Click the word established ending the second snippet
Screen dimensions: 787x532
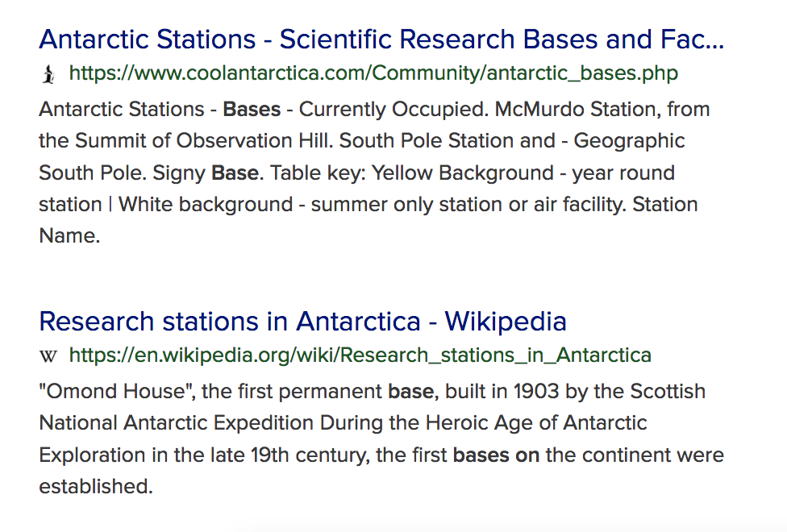point(95,486)
